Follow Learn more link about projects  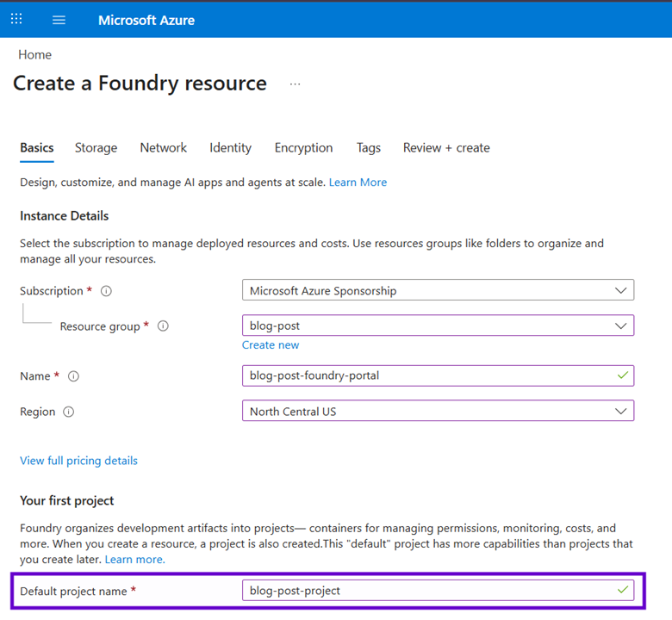(135, 559)
